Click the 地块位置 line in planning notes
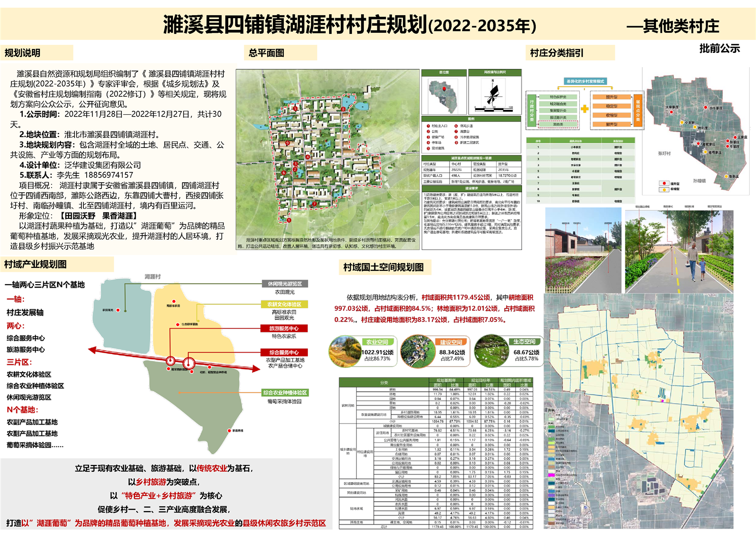The width and height of the screenshot is (756, 534). tap(90, 135)
